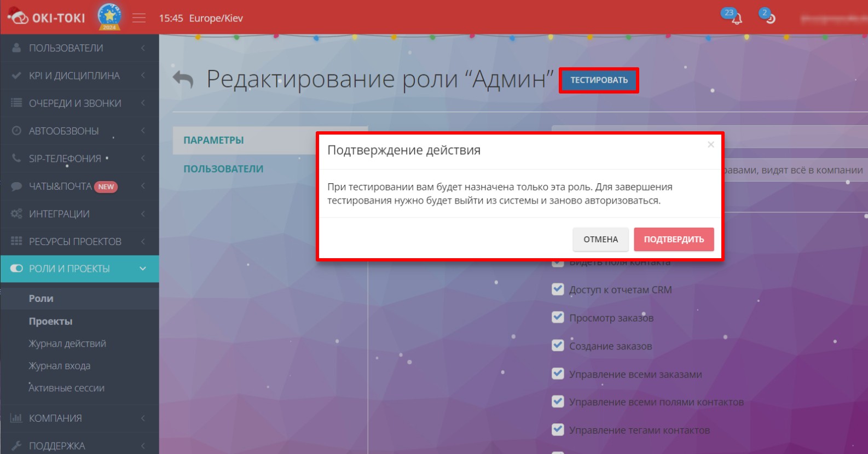Expand KPI и дисциплина chevron
The image size is (868, 454).
[x=143, y=75]
